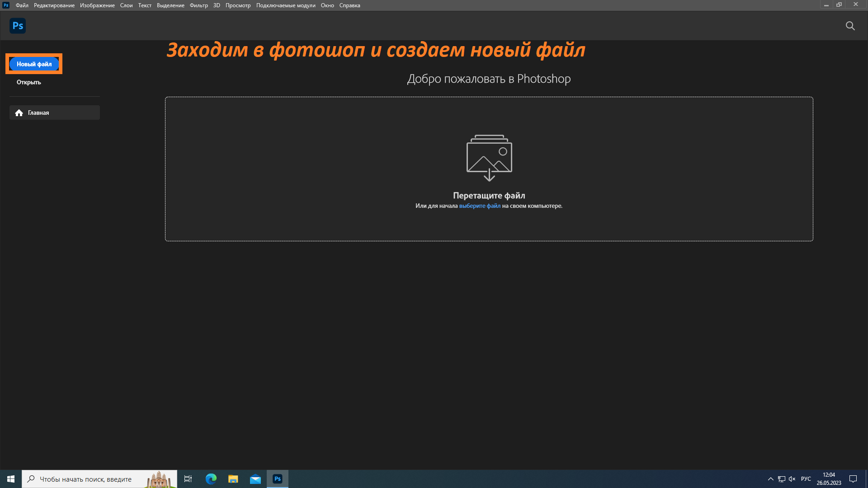Open the Изображение menu
The width and height of the screenshot is (868, 488).
click(97, 5)
